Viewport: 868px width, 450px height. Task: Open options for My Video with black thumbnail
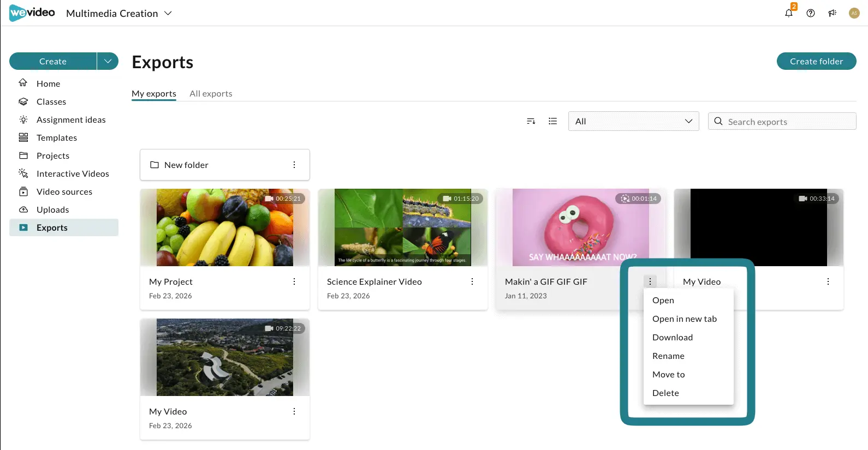pyautogui.click(x=828, y=281)
